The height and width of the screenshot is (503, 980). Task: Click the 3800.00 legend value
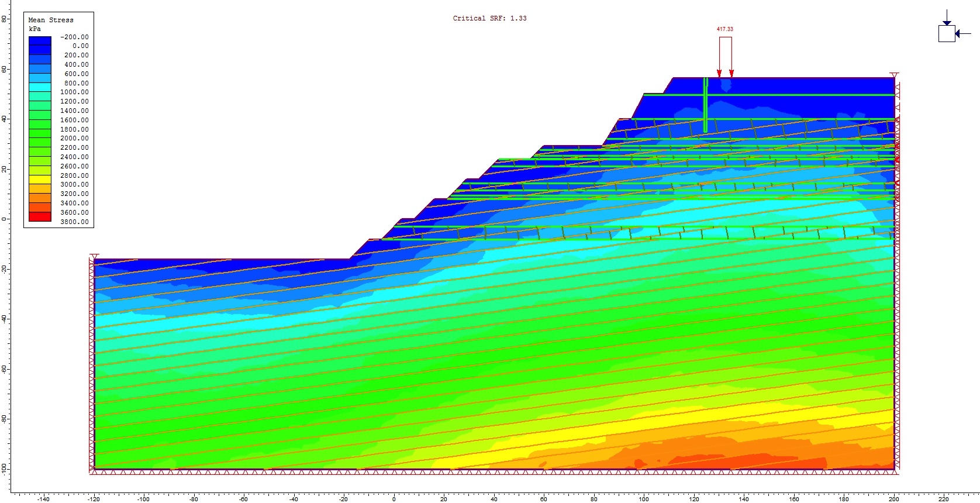coord(75,222)
